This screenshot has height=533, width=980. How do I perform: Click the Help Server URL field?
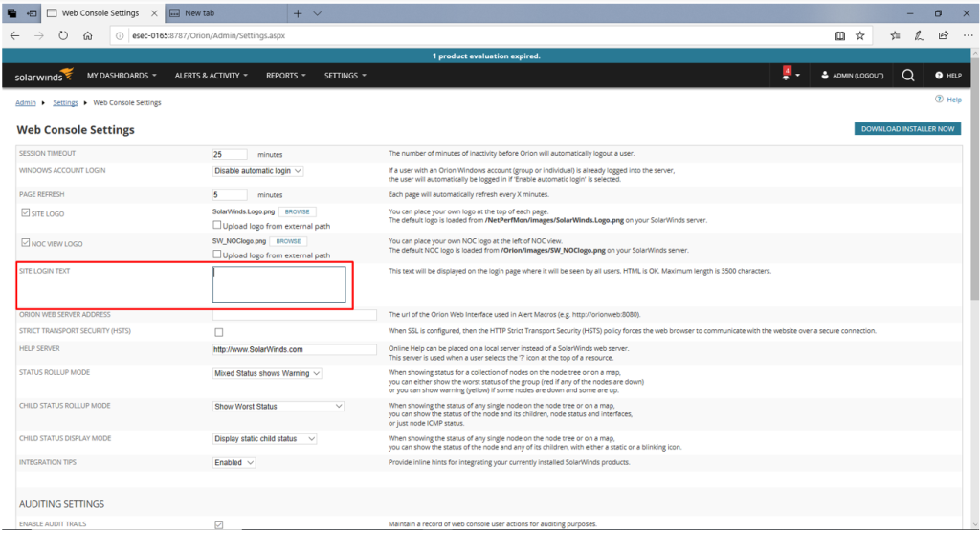coord(295,350)
